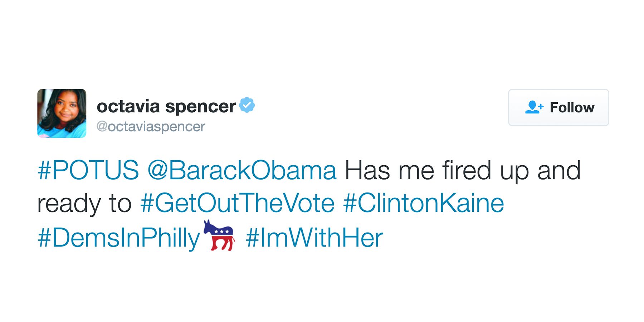
Task: Click the word "fired" in the tweet
Action: [467, 170]
